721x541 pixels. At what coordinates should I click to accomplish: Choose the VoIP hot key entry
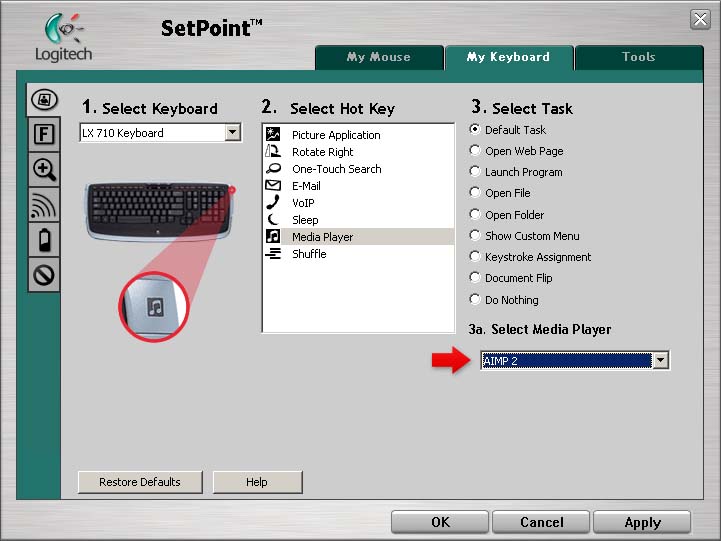tap(303, 203)
